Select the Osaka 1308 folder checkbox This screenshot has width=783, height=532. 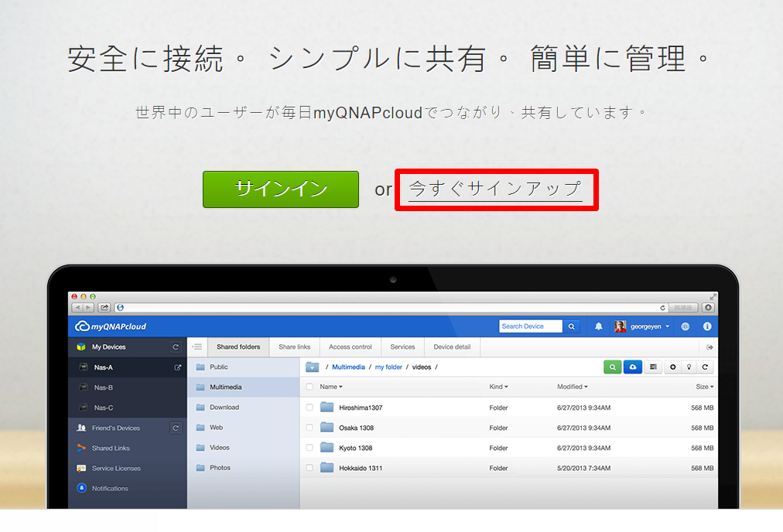coord(309,428)
